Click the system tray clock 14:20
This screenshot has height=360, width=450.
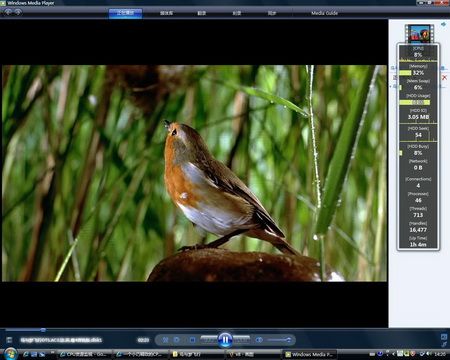pyautogui.click(x=440, y=354)
